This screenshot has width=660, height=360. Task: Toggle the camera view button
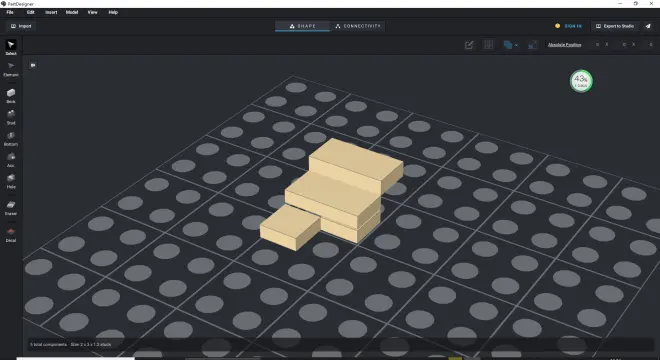coord(33,65)
